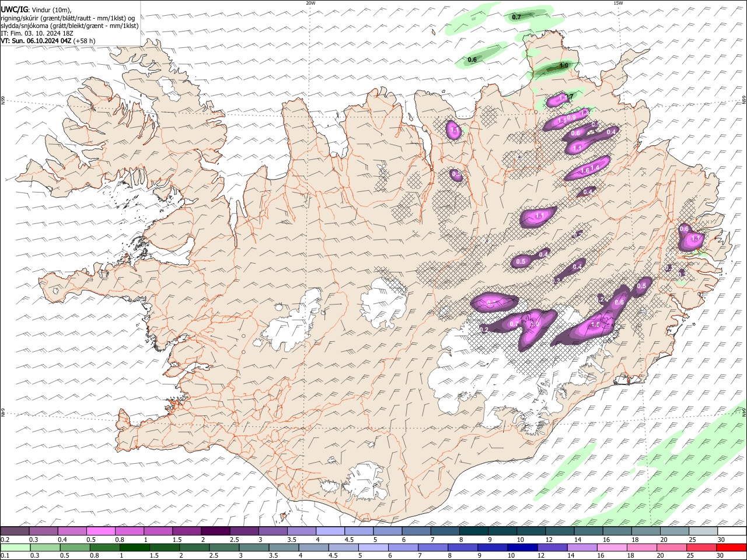
Task: Click the '(+58 h)' forecast offset text
Action: pos(85,41)
